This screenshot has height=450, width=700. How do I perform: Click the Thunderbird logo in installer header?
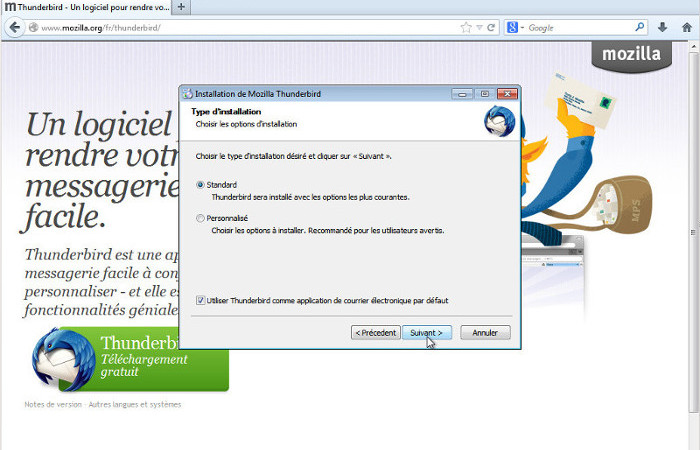(x=500, y=121)
